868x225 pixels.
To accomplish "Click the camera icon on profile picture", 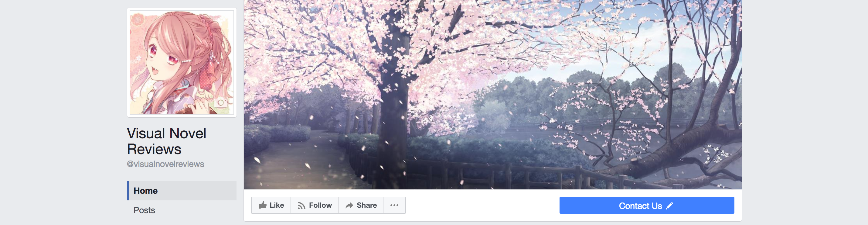I will tap(221, 102).
